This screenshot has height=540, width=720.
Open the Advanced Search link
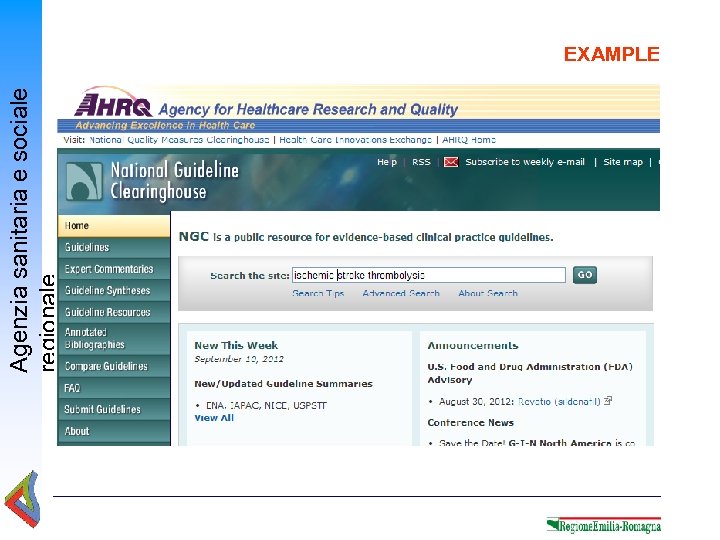pos(401,293)
